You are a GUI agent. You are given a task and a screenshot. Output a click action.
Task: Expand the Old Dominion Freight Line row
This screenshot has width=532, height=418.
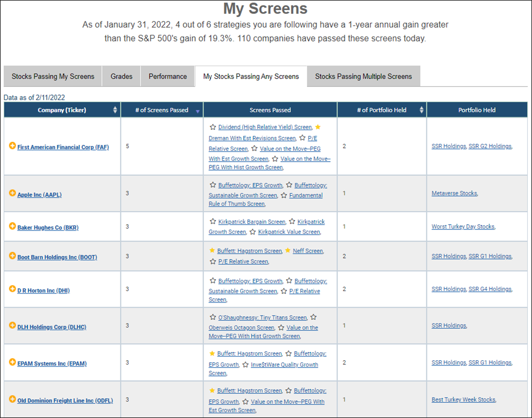click(x=12, y=399)
